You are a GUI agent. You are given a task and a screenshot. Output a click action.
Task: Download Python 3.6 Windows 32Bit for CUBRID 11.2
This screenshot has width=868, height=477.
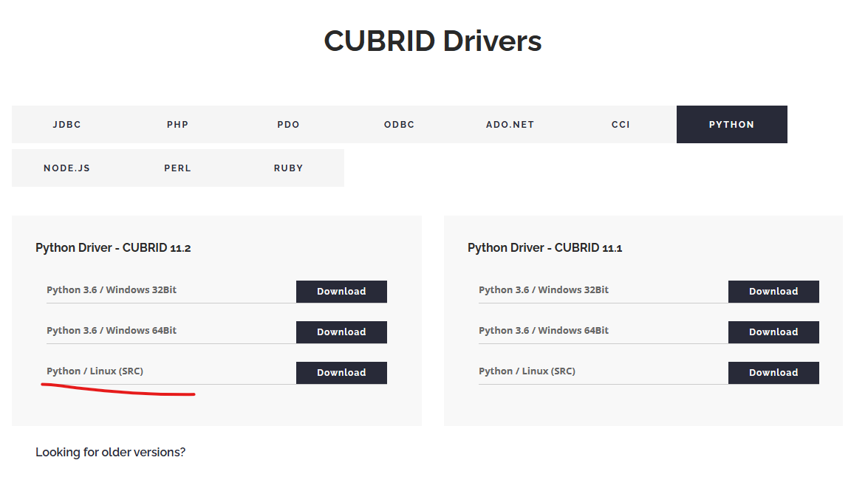tap(341, 292)
